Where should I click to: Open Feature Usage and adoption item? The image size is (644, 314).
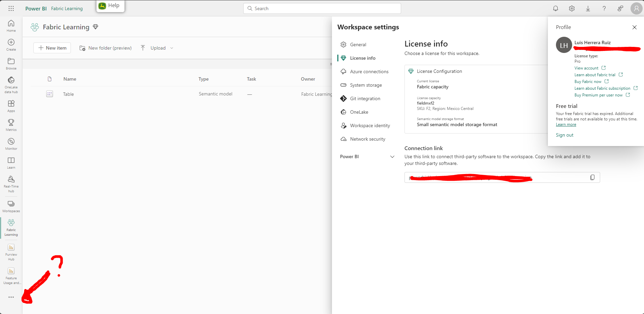pos(11,276)
